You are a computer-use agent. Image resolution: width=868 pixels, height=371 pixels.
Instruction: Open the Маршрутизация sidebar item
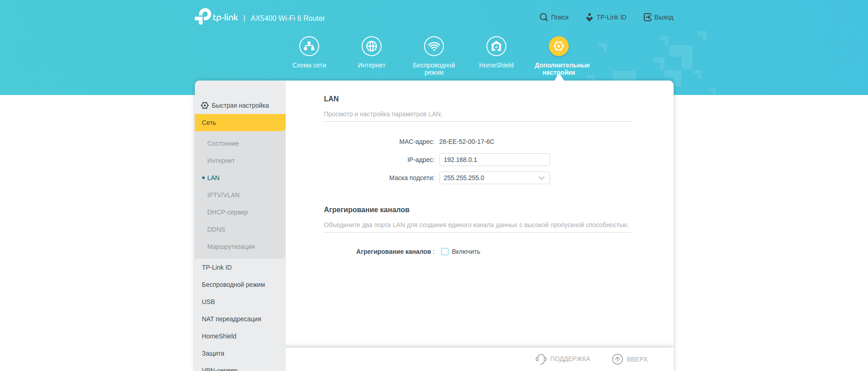pyautogui.click(x=231, y=247)
